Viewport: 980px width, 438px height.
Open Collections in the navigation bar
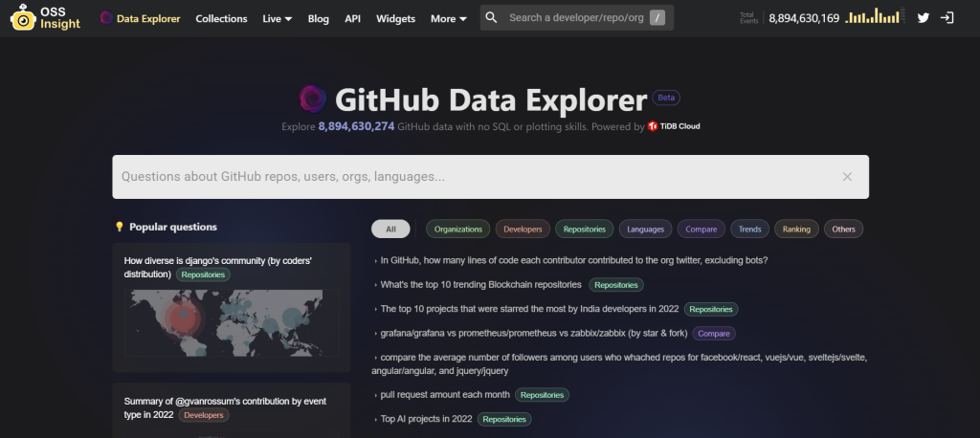coord(221,18)
